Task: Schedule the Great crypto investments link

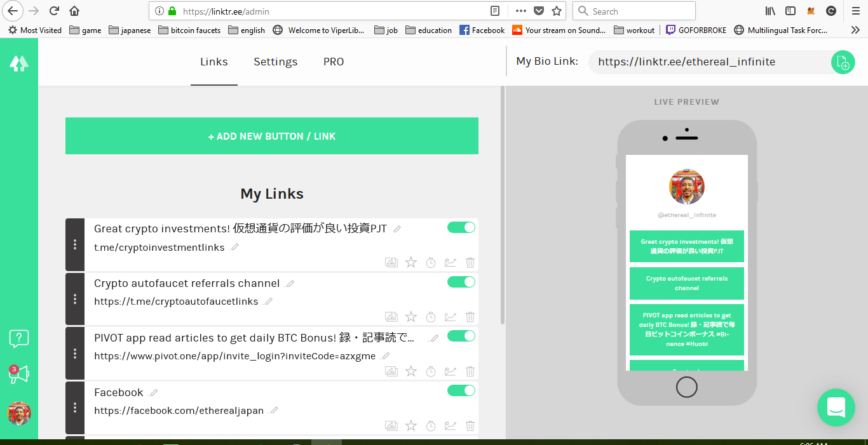Action: [x=431, y=262]
